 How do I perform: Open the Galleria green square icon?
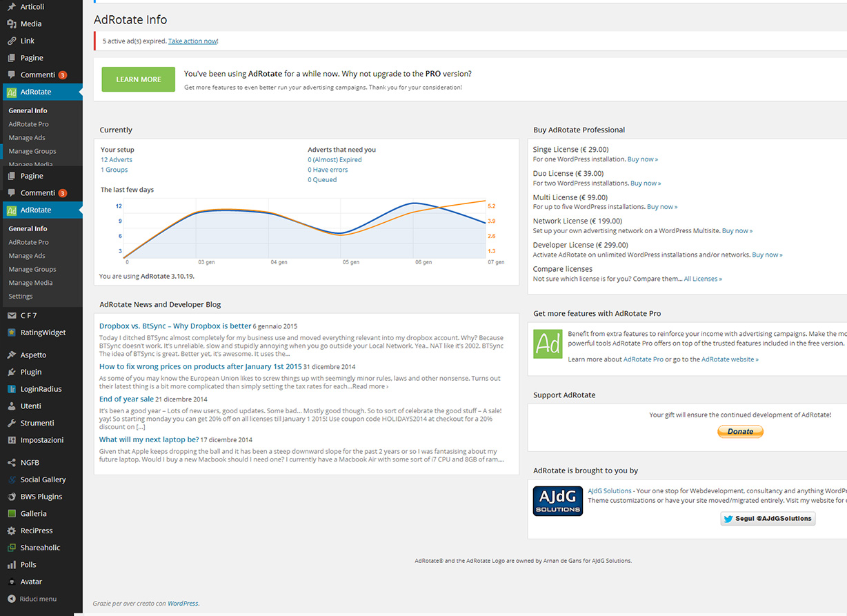click(12, 514)
